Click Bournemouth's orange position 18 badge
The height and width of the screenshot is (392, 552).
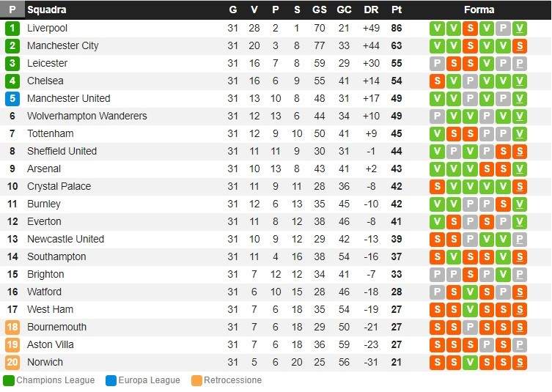click(x=12, y=327)
